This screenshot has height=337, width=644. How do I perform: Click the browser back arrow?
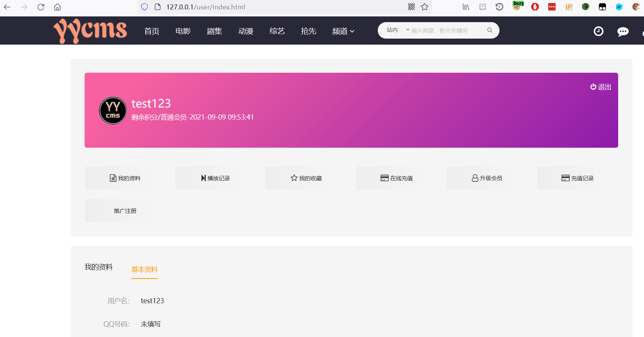pyautogui.click(x=7, y=7)
